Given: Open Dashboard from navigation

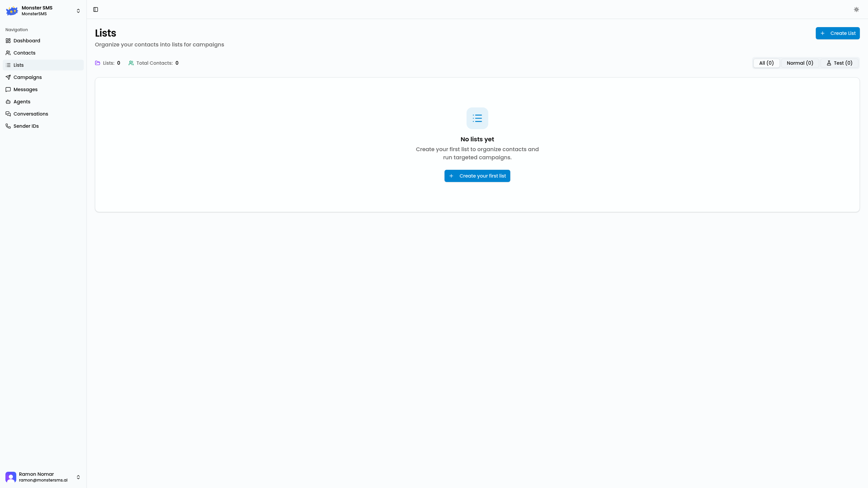Looking at the screenshot, I should (x=43, y=41).
